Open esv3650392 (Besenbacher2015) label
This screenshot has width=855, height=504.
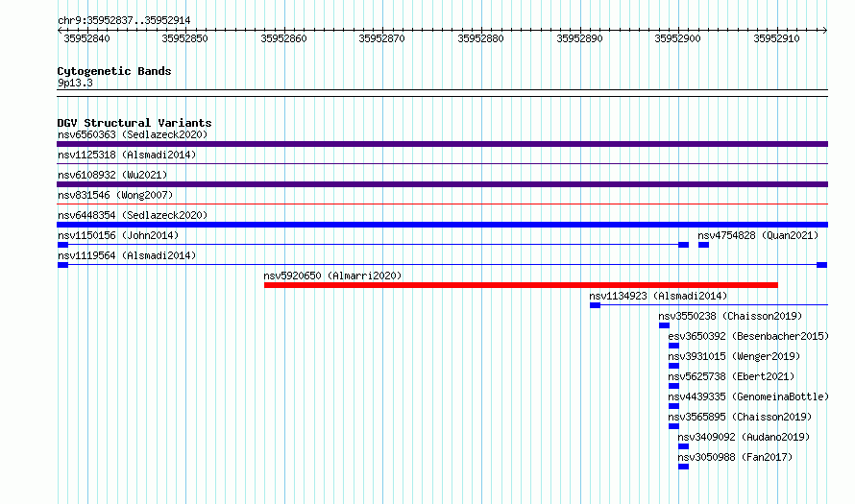pyautogui.click(x=748, y=336)
